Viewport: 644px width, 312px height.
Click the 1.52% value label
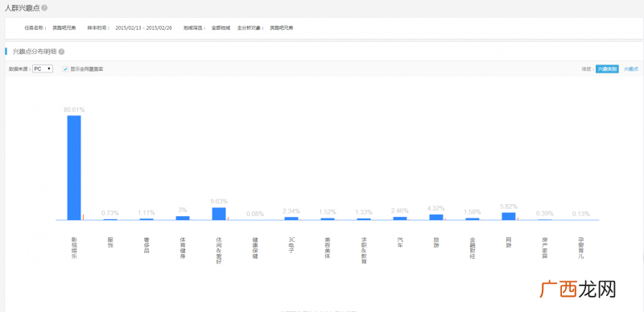click(328, 212)
